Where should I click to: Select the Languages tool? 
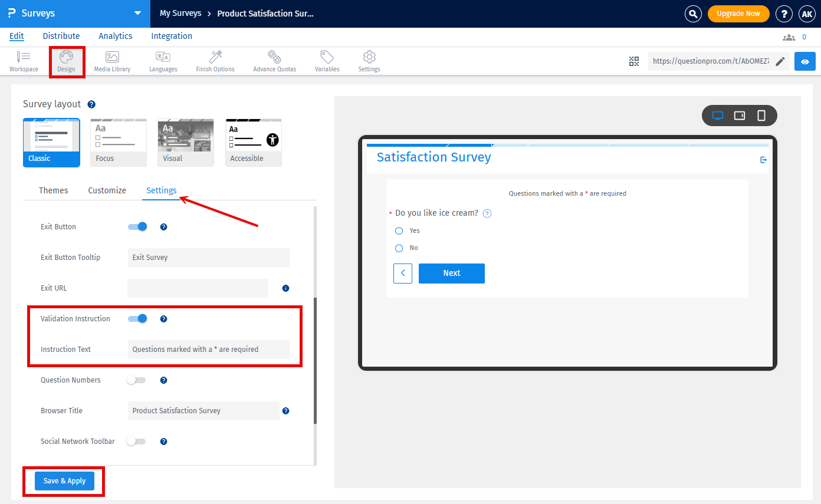[x=163, y=61]
